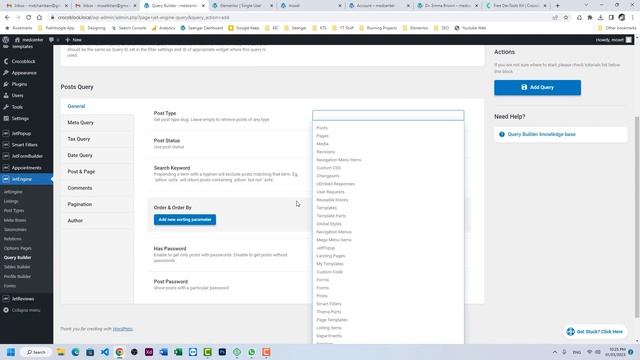Select the General query tab
The height and width of the screenshot is (360, 640).
[x=97, y=106]
